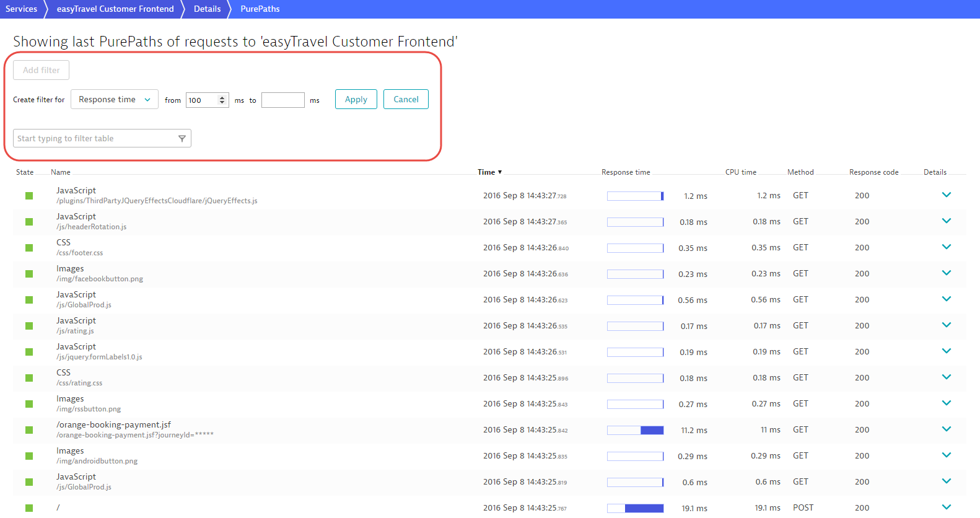Click response time bar for the 19.1 ms POST row

[x=636, y=508]
